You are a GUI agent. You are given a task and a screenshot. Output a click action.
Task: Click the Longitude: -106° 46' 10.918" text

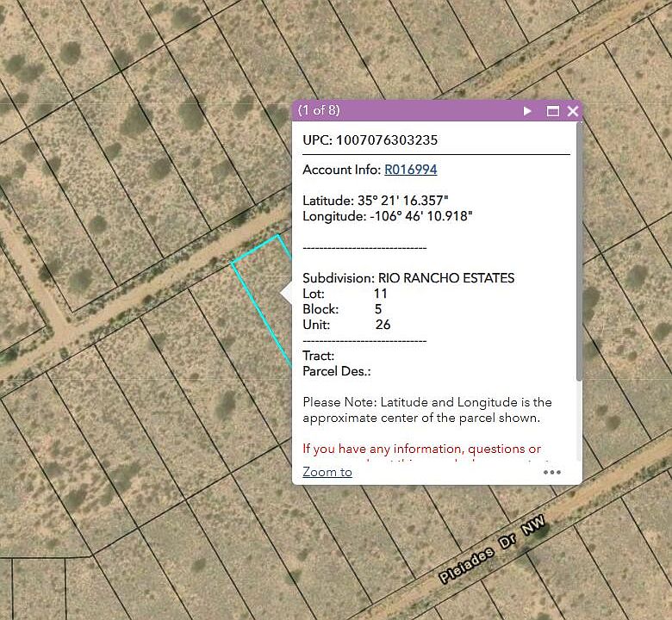388,216
